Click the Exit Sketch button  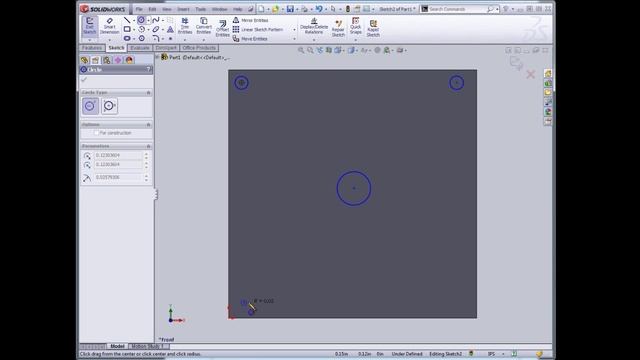point(89,26)
